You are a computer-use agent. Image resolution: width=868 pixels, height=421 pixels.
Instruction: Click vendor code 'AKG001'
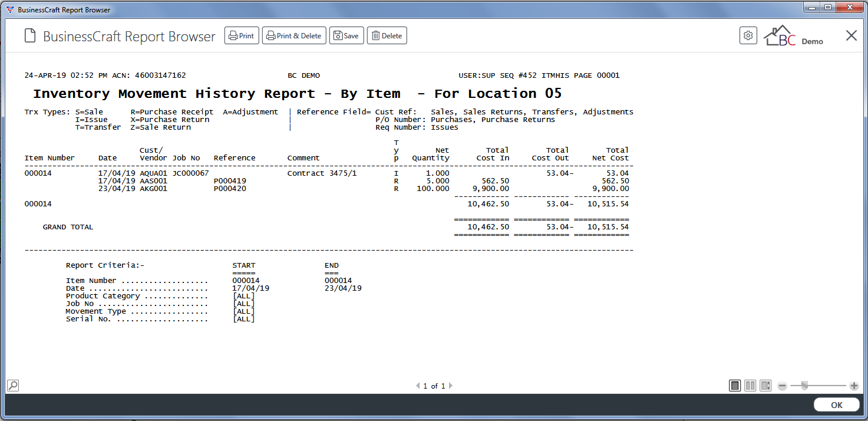pyautogui.click(x=153, y=189)
